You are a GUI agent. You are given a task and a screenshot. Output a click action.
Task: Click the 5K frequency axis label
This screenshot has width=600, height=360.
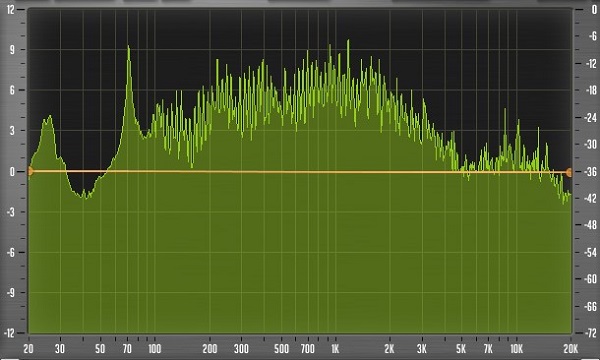click(x=461, y=349)
